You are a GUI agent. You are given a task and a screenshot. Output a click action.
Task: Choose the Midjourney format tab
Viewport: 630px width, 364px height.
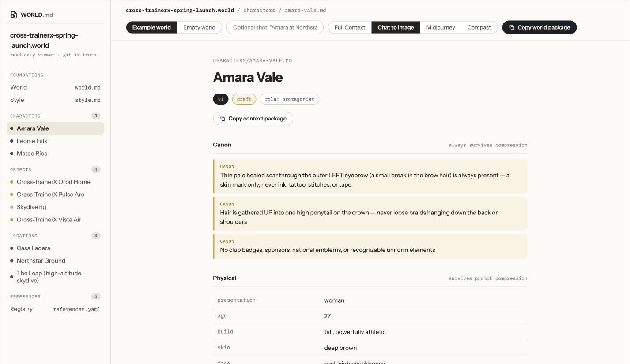click(441, 27)
